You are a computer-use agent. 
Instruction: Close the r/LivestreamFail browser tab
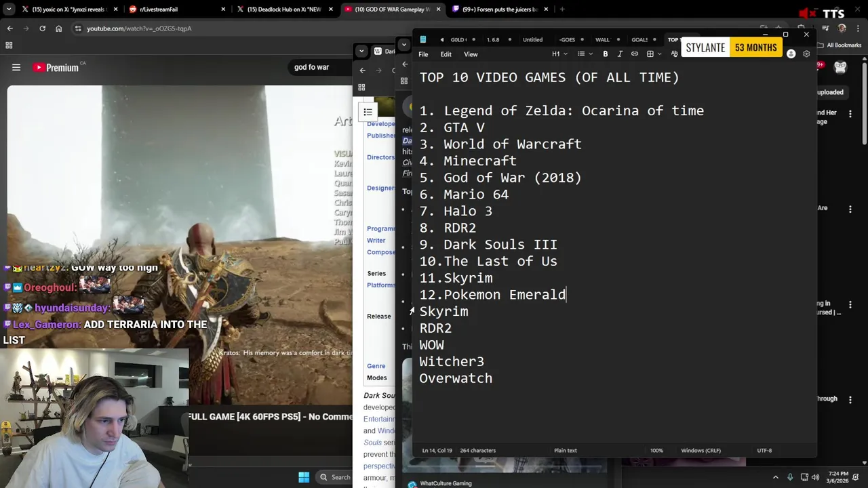pos(224,9)
